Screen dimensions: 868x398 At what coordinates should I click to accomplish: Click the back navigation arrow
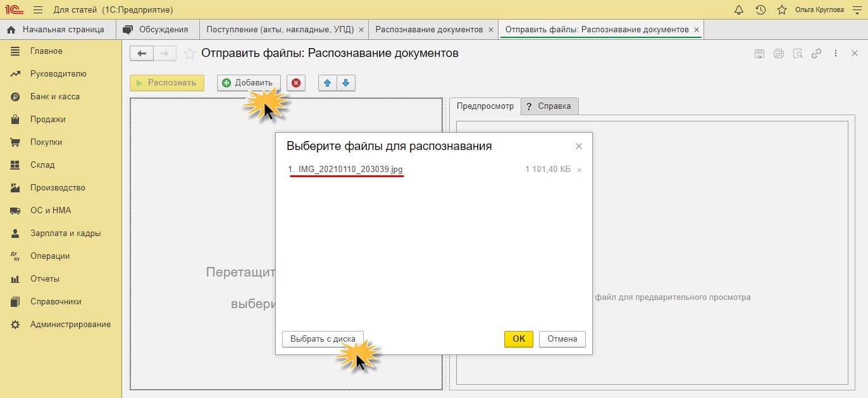click(142, 54)
